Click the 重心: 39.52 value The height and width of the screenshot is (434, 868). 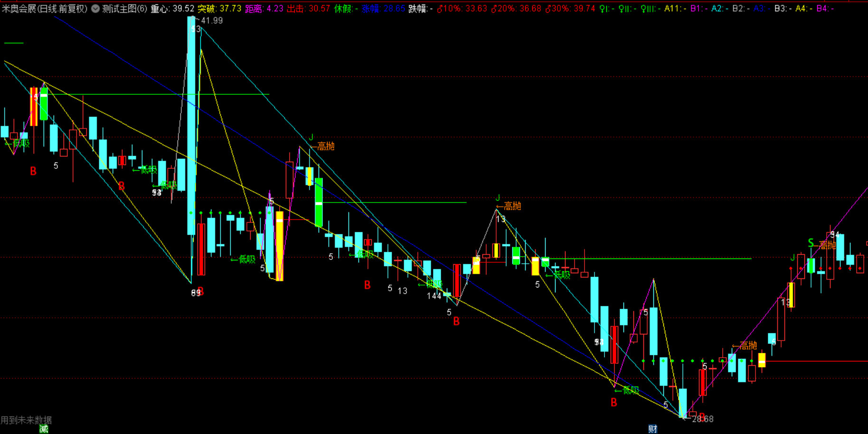coord(172,9)
